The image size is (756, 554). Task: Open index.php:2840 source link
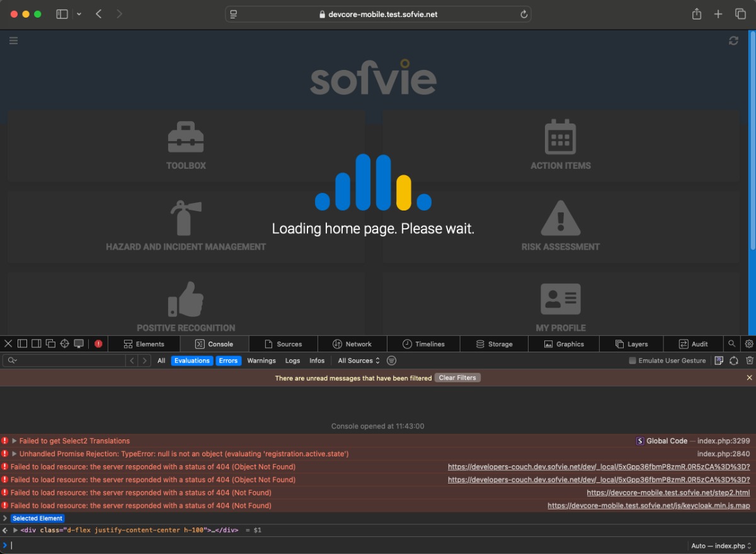click(x=723, y=454)
